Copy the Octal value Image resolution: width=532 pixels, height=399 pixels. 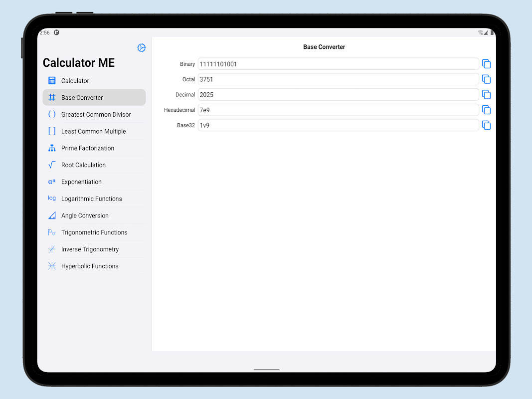coord(487,79)
